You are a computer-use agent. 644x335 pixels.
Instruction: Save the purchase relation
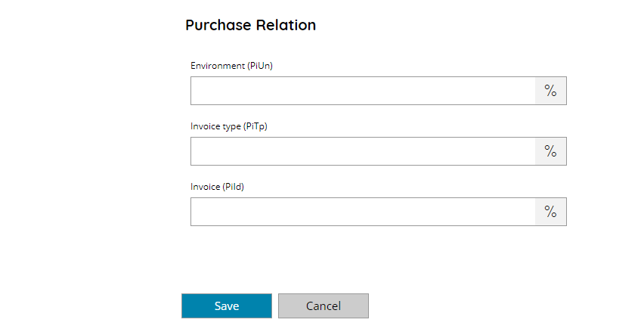click(227, 306)
